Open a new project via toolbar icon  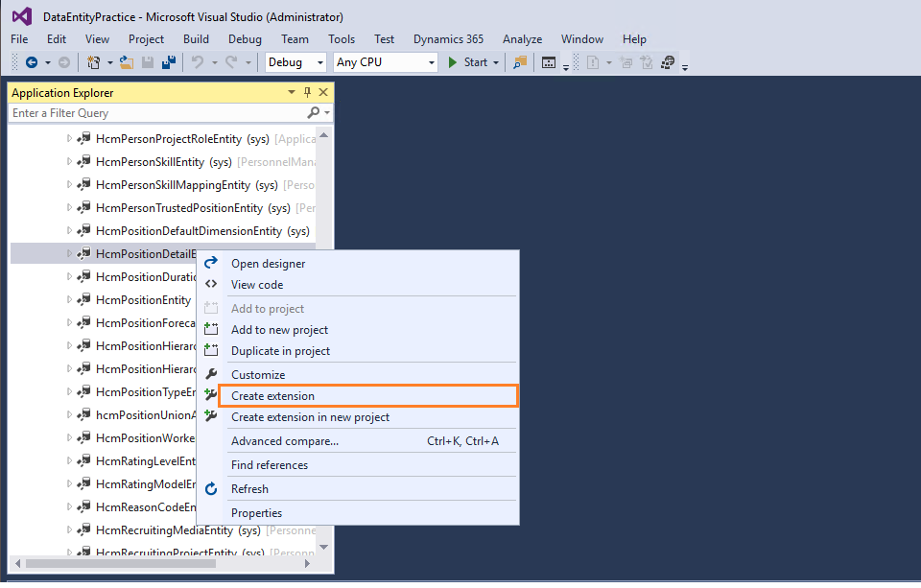[93, 61]
